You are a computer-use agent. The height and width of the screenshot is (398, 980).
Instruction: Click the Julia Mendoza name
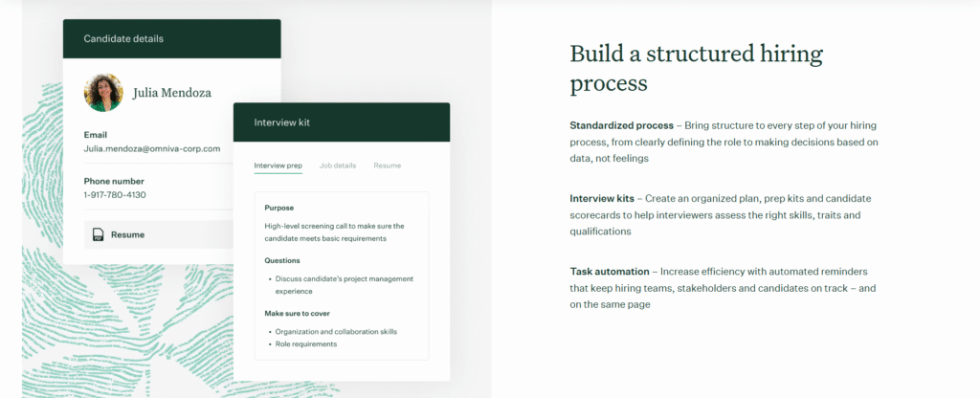pyautogui.click(x=172, y=93)
